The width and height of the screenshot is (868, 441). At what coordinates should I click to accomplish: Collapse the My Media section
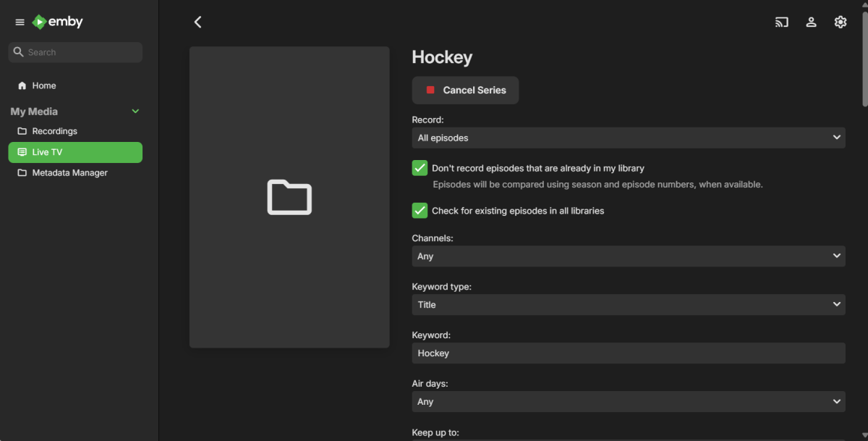(x=135, y=112)
